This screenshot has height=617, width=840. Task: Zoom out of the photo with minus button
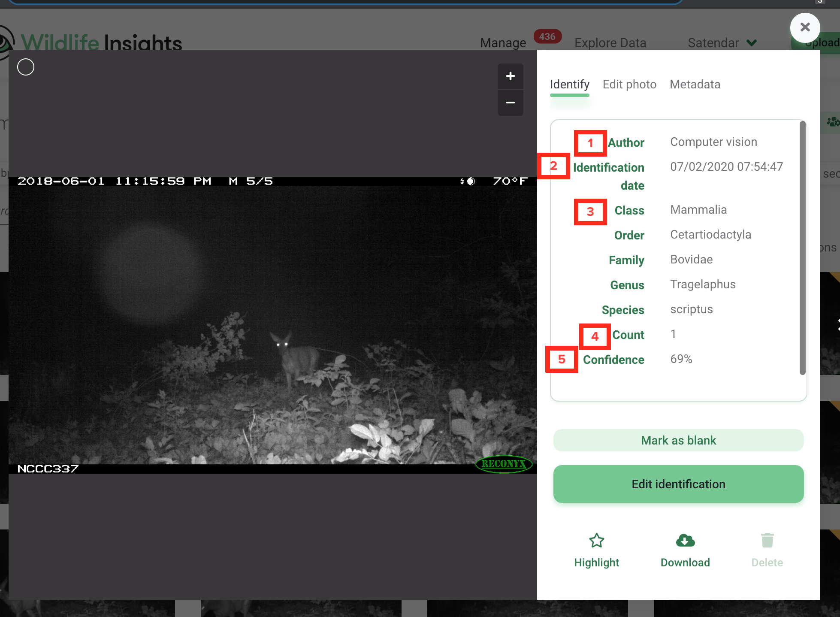coord(510,103)
